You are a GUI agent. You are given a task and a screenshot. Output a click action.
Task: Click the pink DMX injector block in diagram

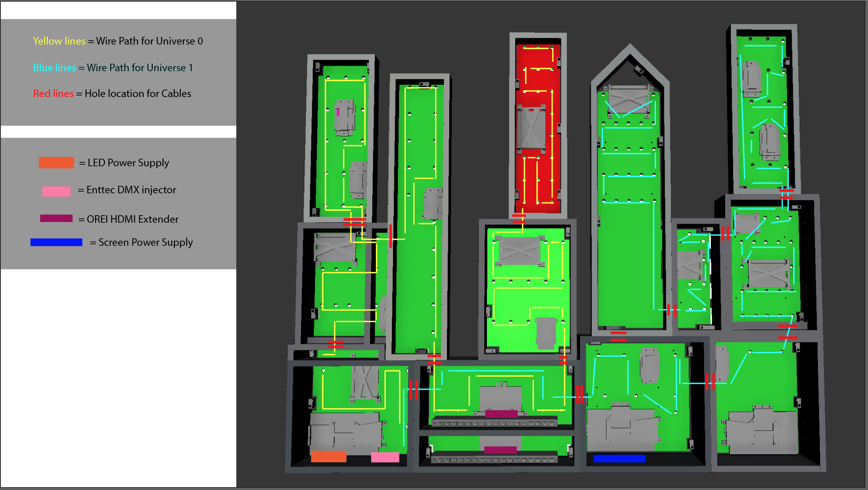[385, 457]
